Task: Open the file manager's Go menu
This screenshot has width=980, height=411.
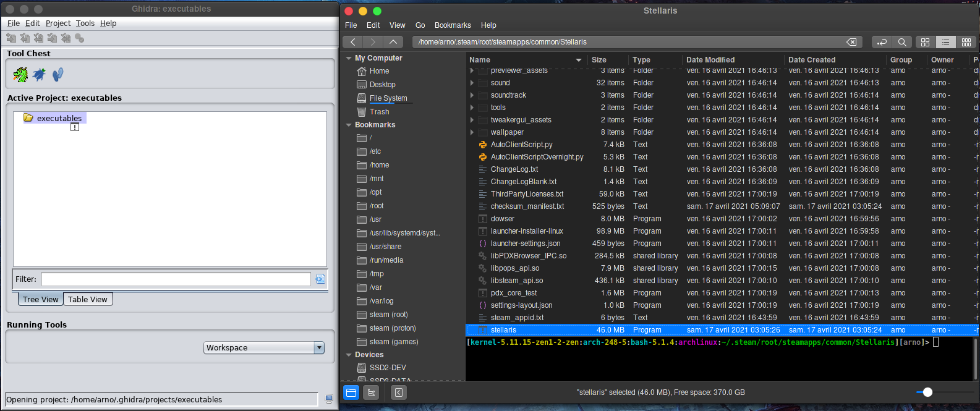Action: coord(420,25)
